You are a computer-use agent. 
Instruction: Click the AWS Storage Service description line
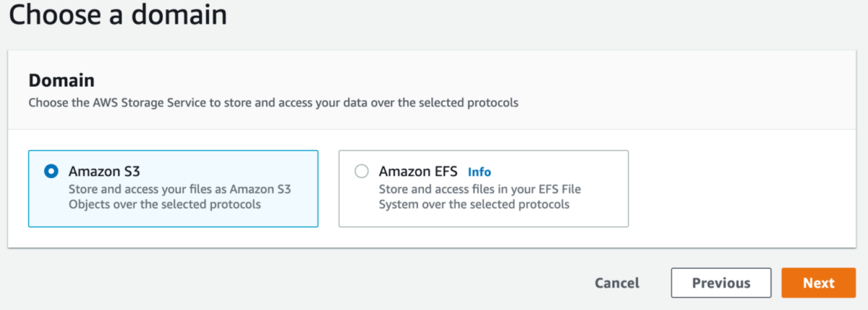coord(273,103)
